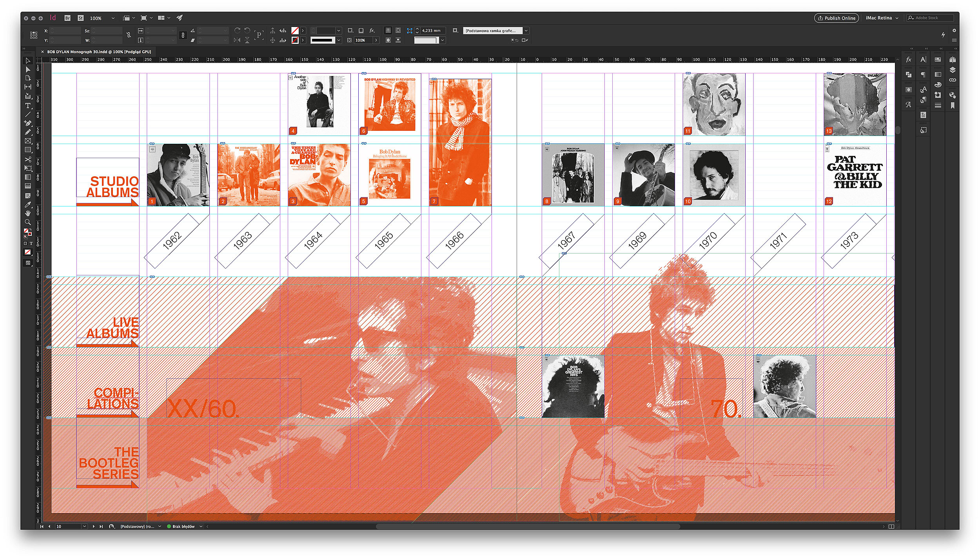Choose the Pen tool
Viewport: 980px width, 559px height.
tap(28, 123)
